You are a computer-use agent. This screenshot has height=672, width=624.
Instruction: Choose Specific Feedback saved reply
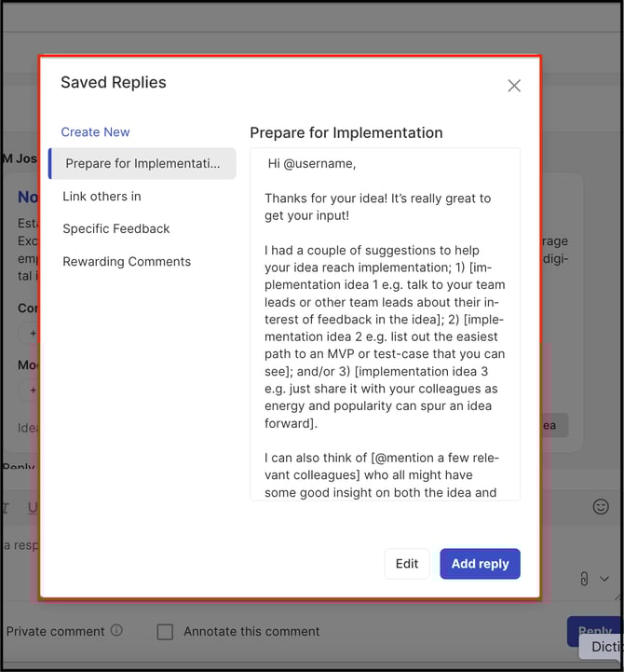(116, 229)
